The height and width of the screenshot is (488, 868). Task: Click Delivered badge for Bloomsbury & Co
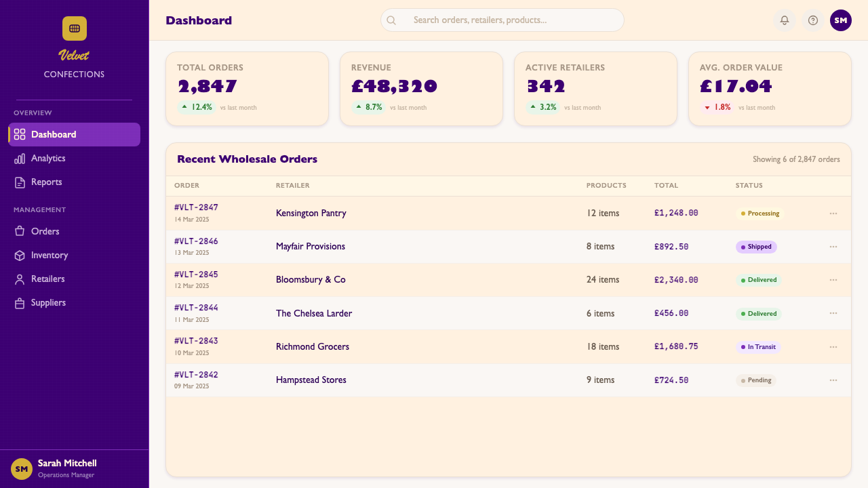click(x=759, y=280)
